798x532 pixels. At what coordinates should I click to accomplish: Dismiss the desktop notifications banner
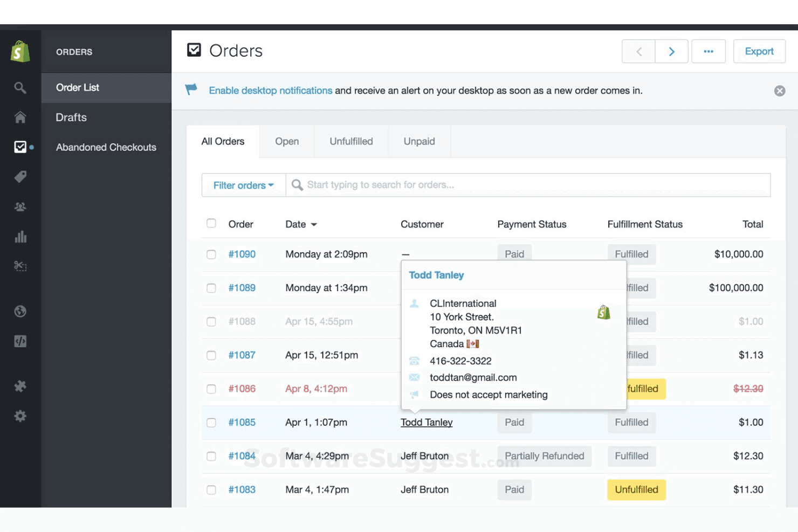780,91
